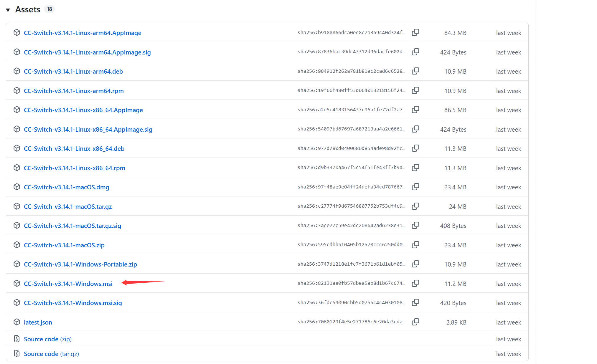
Task: Copy SHA256 for macOS.dmg
Action: pos(415,187)
